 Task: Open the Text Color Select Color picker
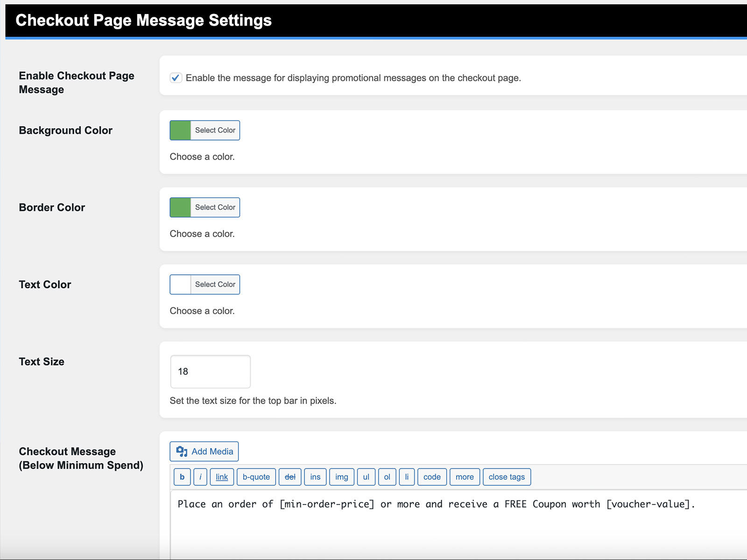pos(215,285)
